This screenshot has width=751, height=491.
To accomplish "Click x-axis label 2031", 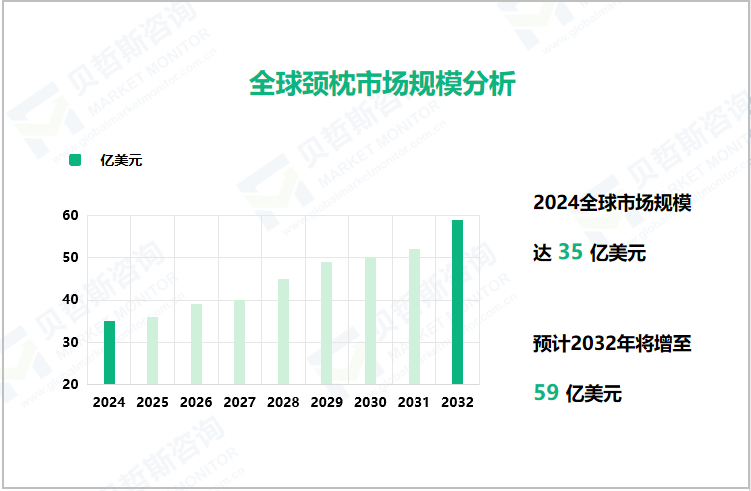I will tap(414, 402).
